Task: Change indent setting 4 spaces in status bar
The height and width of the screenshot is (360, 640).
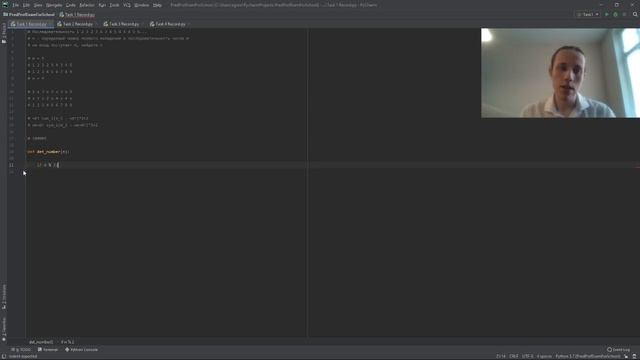Action: [544, 357]
